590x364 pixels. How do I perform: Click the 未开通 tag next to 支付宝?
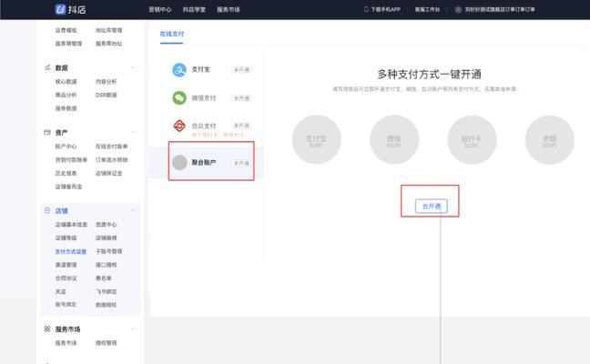241,69
